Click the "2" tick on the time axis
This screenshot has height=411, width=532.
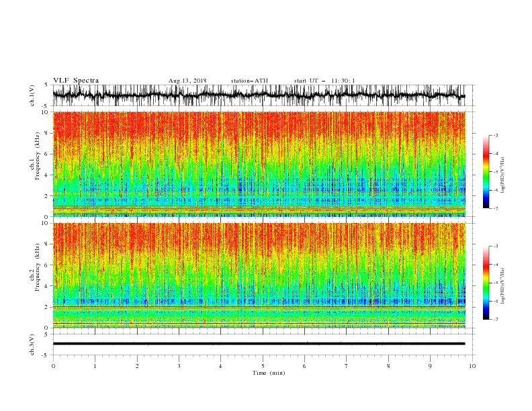(x=137, y=366)
